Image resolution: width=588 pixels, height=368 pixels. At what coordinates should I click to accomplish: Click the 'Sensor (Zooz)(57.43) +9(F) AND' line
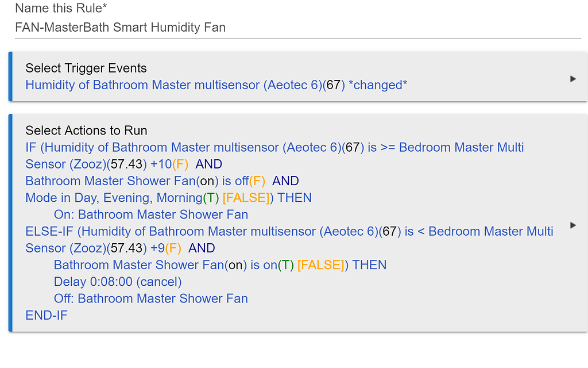pos(120,248)
